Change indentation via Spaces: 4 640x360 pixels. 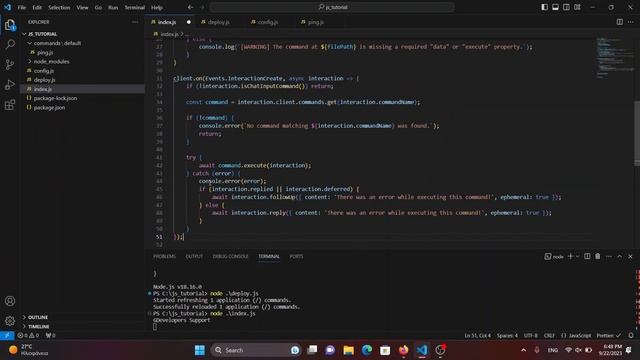coord(507,336)
